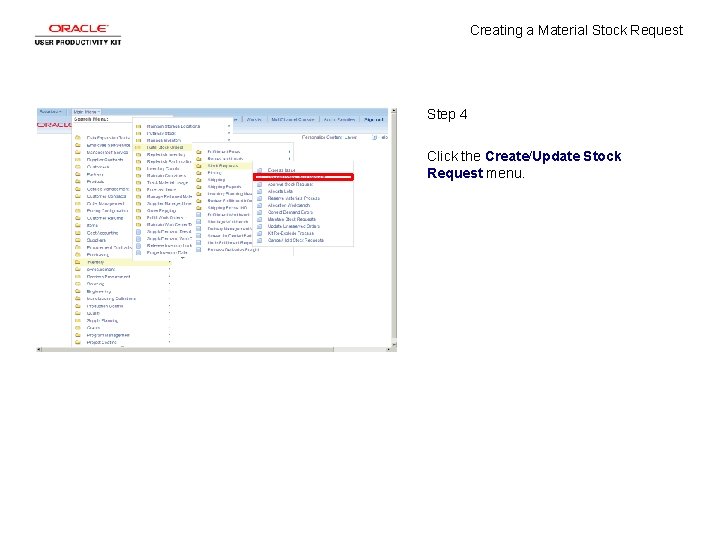The image size is (720, 540).
Task: Click the Shipping Reports folder icon
Action: [x=199, y=187]
